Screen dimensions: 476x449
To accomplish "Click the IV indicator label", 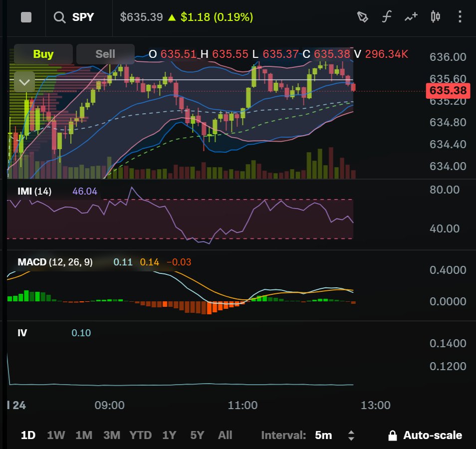I will [22, 333].
